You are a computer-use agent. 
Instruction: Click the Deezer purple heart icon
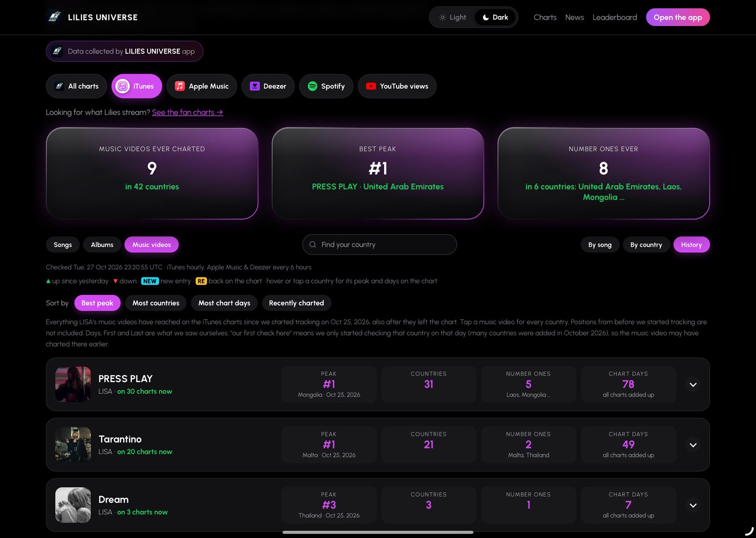255,86
